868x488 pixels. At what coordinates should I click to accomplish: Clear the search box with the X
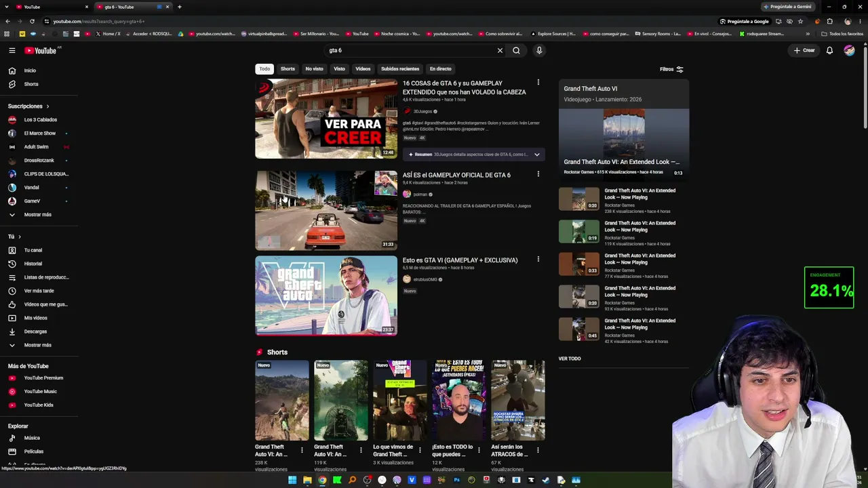click(500, 50)
